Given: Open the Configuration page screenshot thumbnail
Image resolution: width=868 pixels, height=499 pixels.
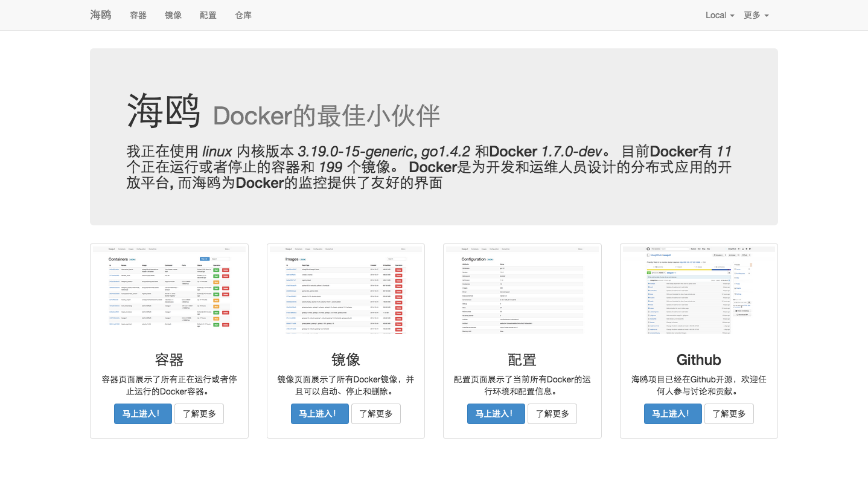Looking at the screenshot, I should coord(522,291).
